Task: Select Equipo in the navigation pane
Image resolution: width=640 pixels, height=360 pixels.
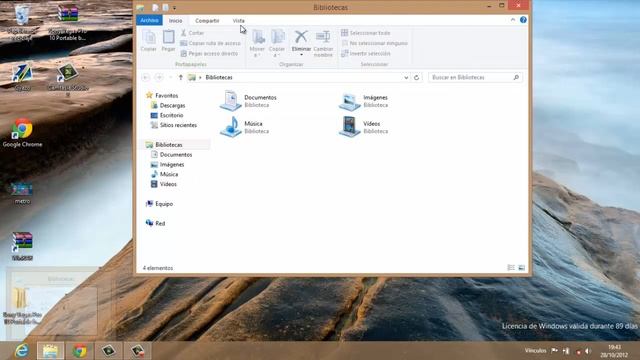Action: pyautogui.click(x=164, y=204)
